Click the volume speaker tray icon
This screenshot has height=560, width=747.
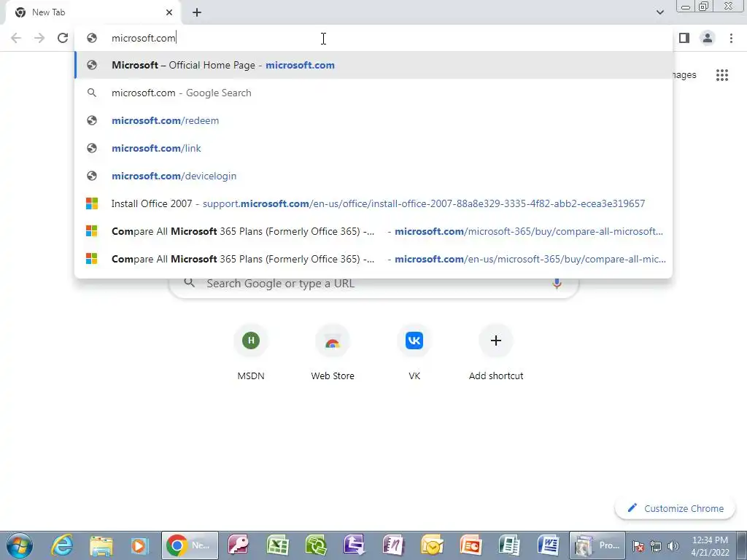coord(673,546)
